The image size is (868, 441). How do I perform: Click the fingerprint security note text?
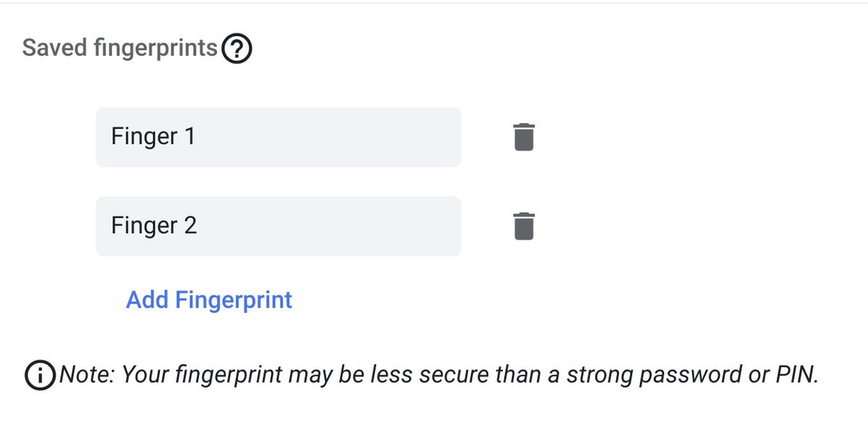point(438,375)
